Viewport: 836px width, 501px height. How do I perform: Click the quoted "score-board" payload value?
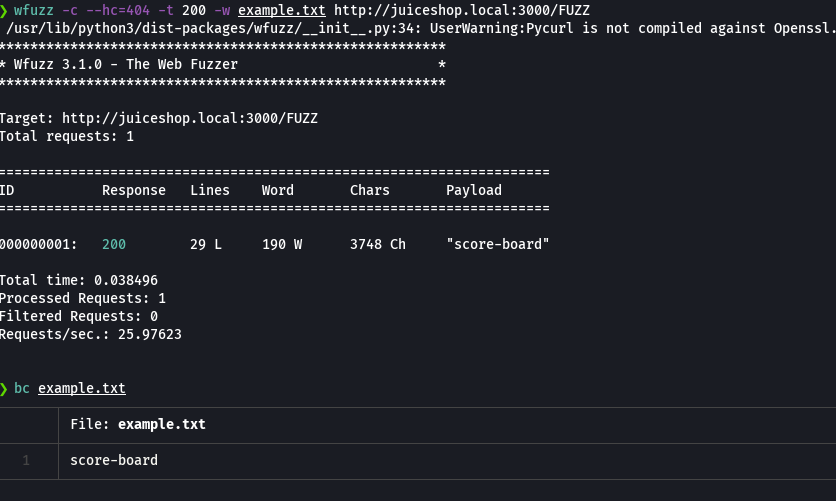pos(498,245)
